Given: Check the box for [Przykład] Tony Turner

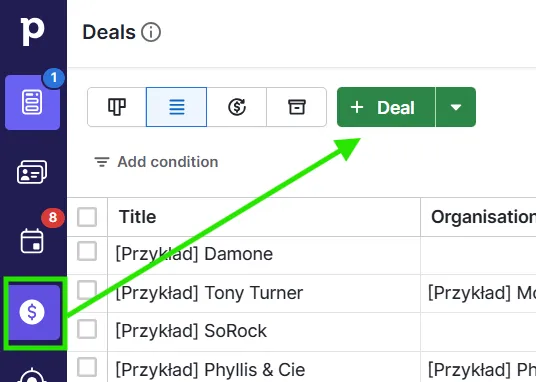Looking at the screenshot, I should tap(87, 290).
